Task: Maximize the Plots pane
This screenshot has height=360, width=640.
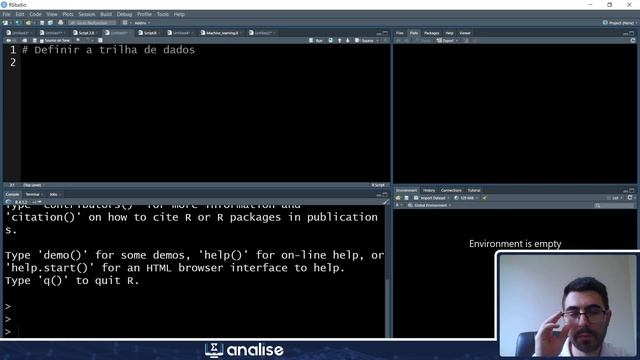Action: pos(632,33)
